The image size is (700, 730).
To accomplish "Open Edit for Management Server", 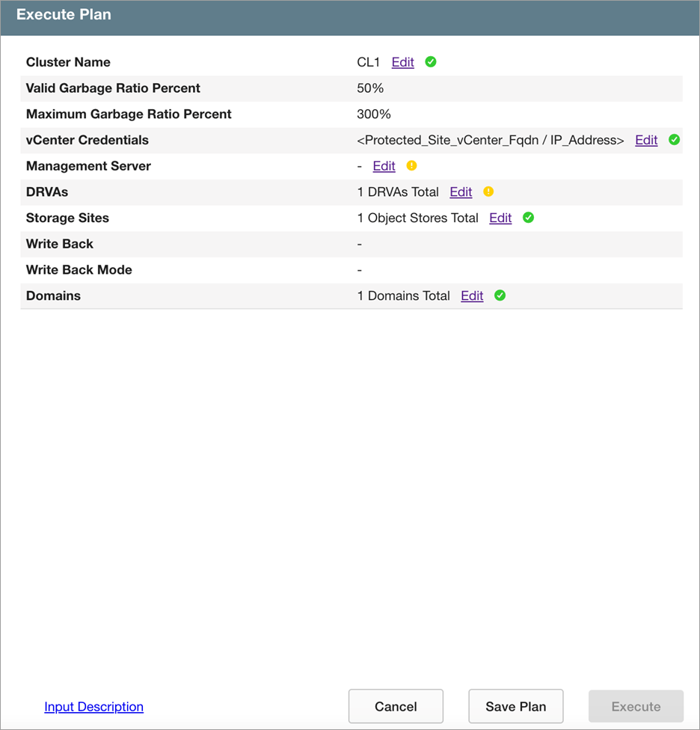I will pyautogui.click(x=384, y=166).
